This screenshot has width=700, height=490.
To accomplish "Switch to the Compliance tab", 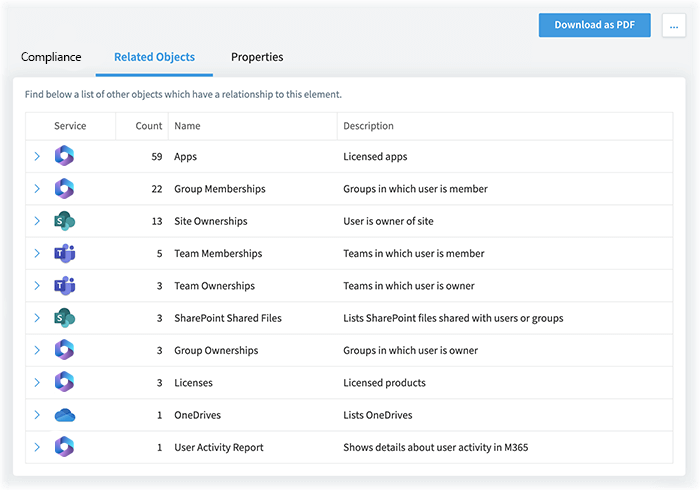I will (x=51, y=57).
